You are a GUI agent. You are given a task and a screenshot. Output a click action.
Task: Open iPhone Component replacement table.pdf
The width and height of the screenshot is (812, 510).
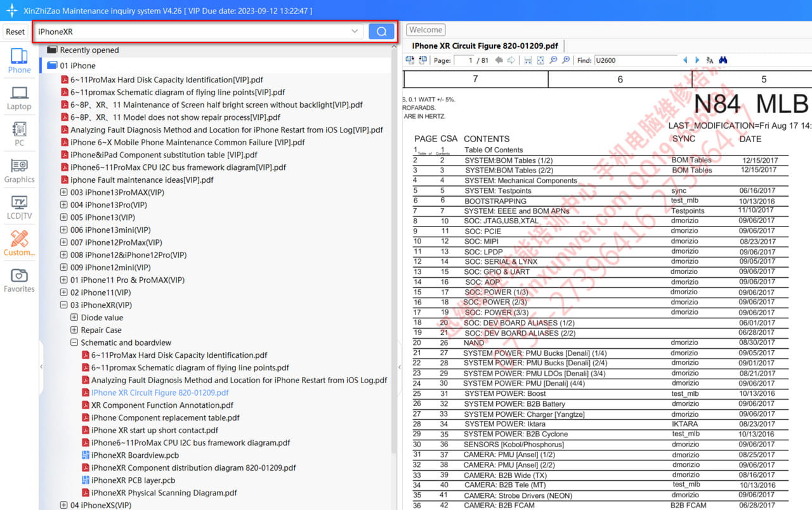click(x=166, y=418)
